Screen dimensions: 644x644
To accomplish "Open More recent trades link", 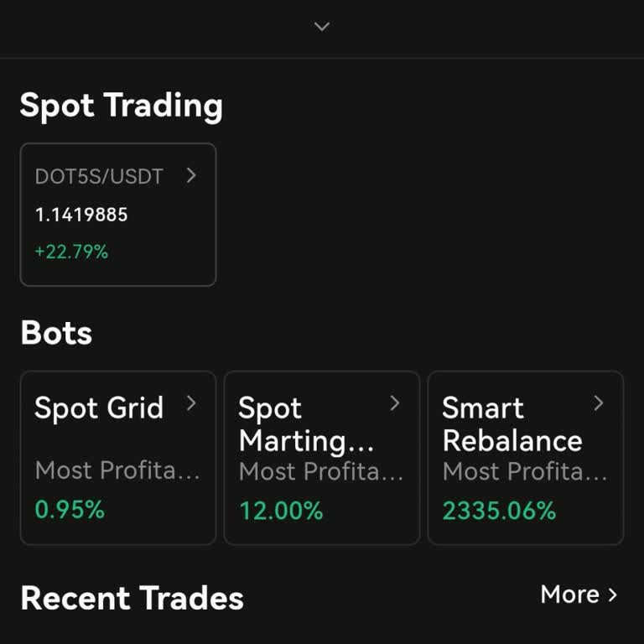I will [x=570, y=595].
